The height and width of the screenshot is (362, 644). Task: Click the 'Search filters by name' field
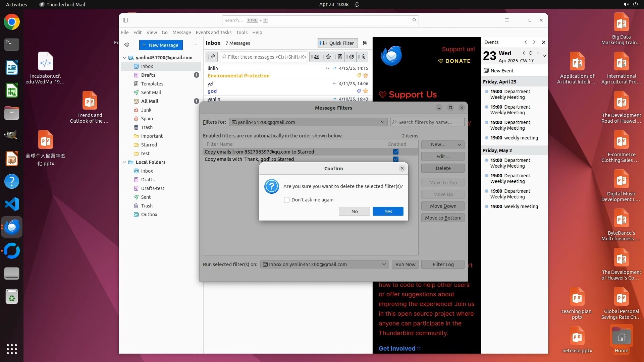tap(427, 122)
